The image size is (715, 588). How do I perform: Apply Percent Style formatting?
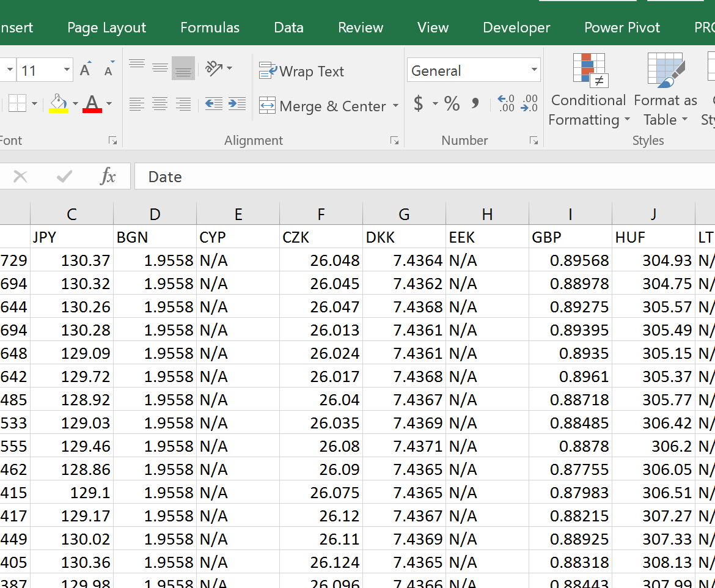452,103
